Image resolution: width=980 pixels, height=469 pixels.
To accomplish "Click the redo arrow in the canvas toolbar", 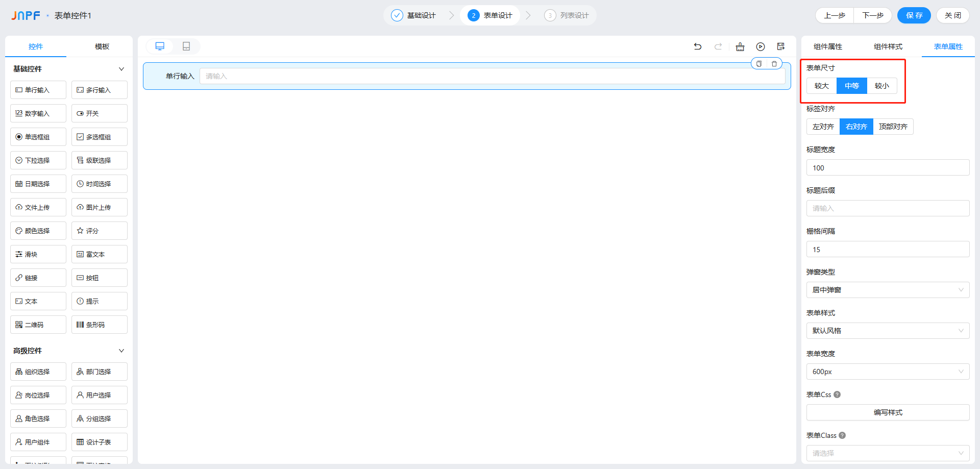I will [x=718, y=46].
